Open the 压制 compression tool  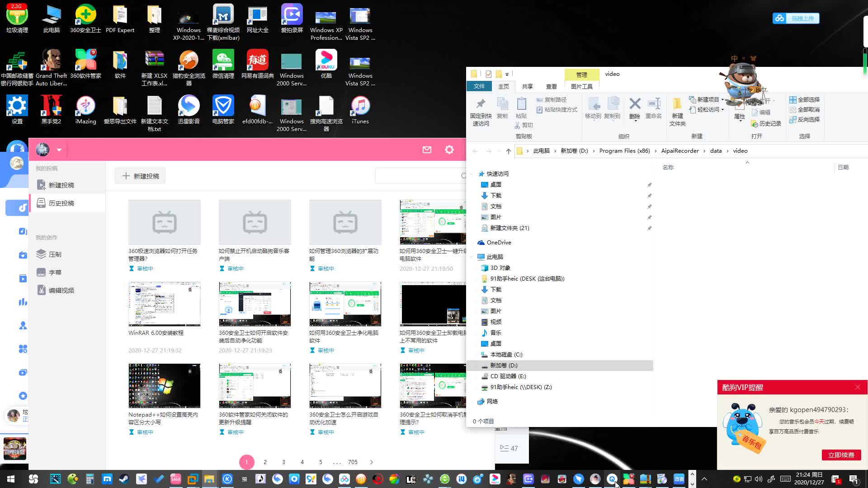55,254
